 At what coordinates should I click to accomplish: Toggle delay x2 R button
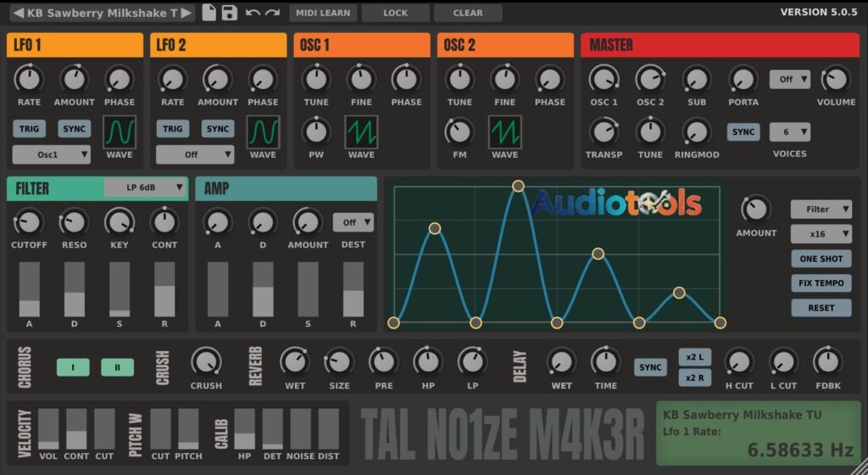[x=695, y=378]
